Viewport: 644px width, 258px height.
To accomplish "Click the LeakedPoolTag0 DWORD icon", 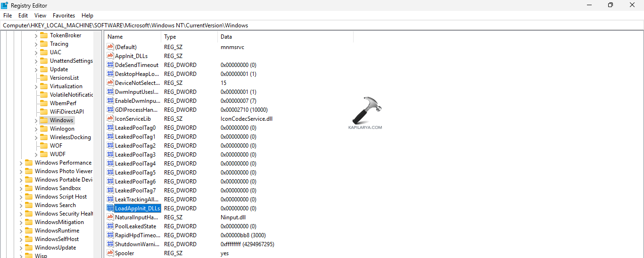I will tap(110, 127).
